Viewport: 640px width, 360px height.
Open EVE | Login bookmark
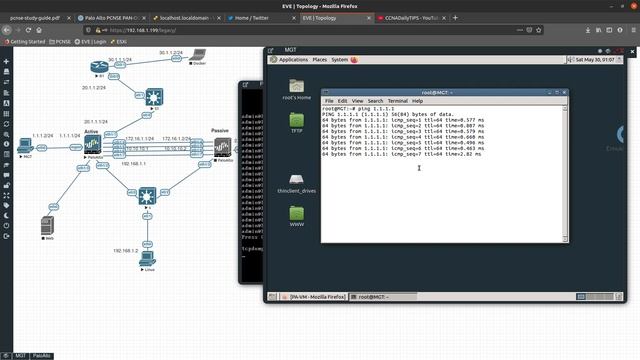[x=90, y=42]
